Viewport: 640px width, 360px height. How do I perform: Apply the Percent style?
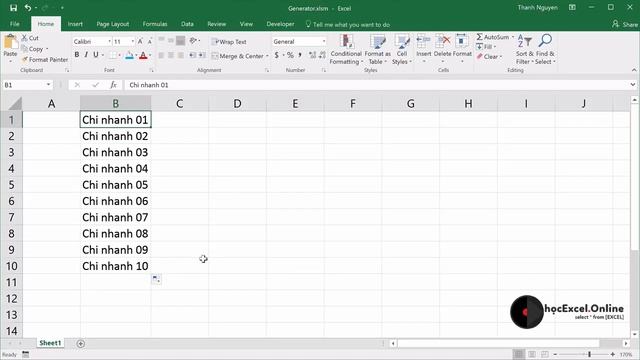click(x=290, y=55)
